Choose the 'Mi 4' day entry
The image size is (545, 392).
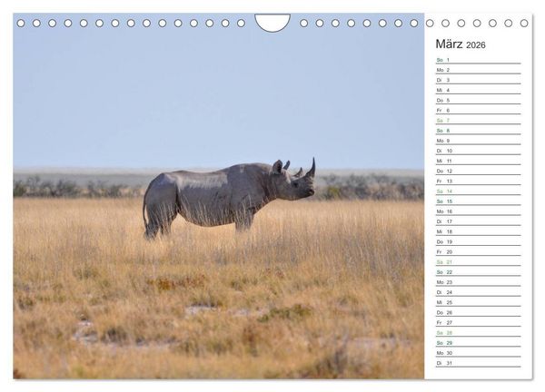point(479,90)
